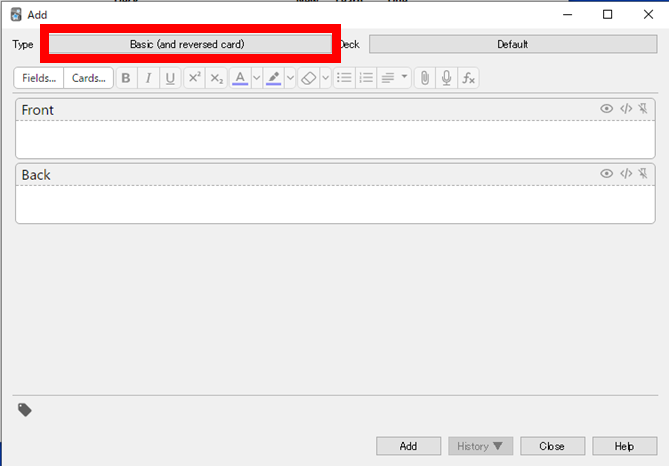Open the Cards... template editor

point(89,78)
